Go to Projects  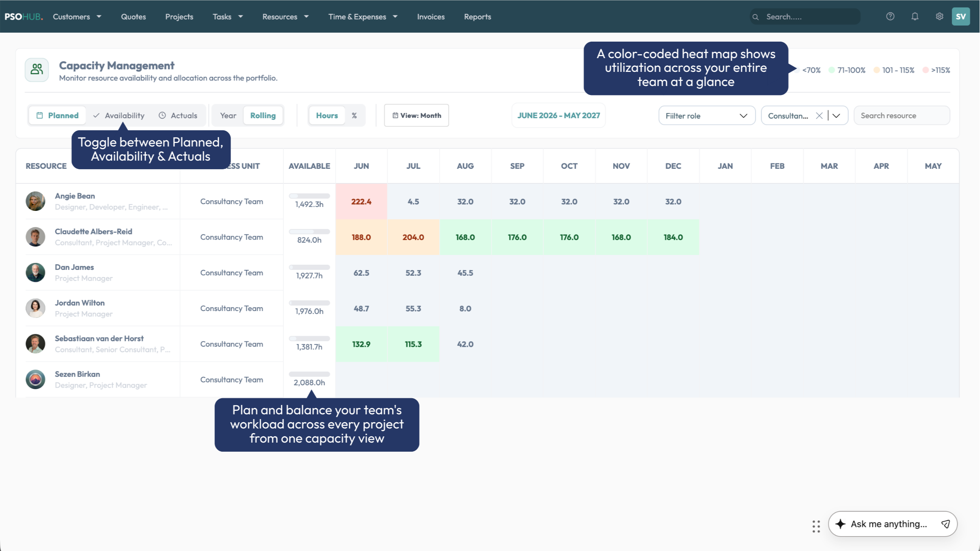click(179, 16)
